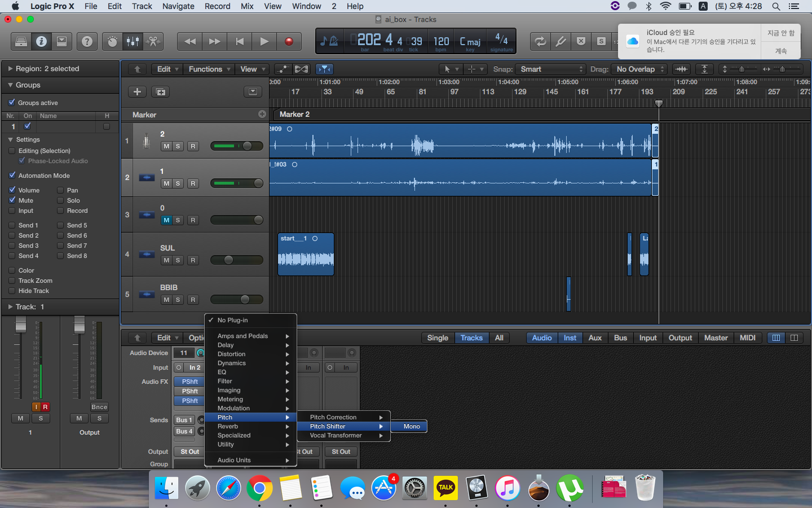Toggle the automation curve button
Viewport: 812px width, 508px height.
283,69
